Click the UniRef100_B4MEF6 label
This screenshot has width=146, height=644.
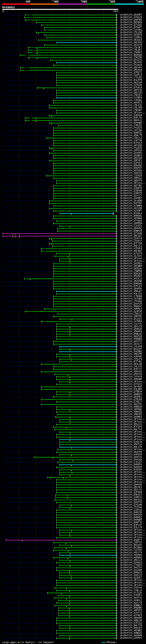131,465
